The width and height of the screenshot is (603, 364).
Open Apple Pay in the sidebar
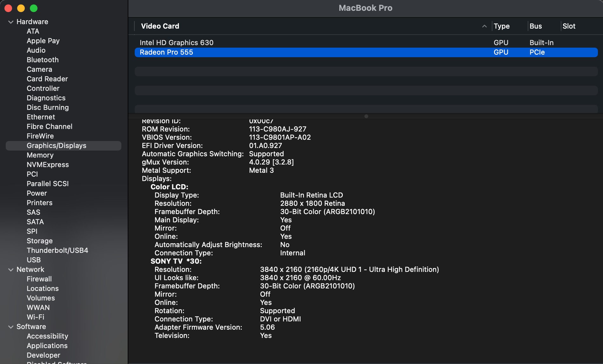[43, 41]
